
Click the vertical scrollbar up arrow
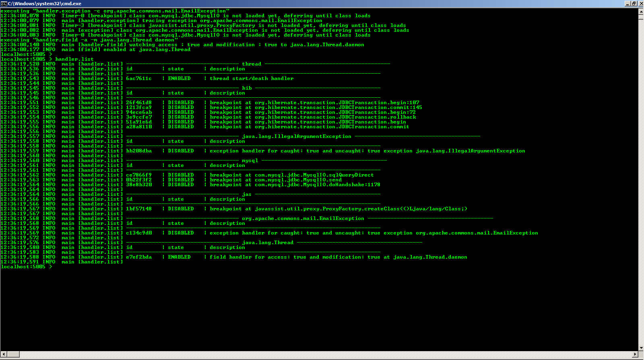[641, 11]
